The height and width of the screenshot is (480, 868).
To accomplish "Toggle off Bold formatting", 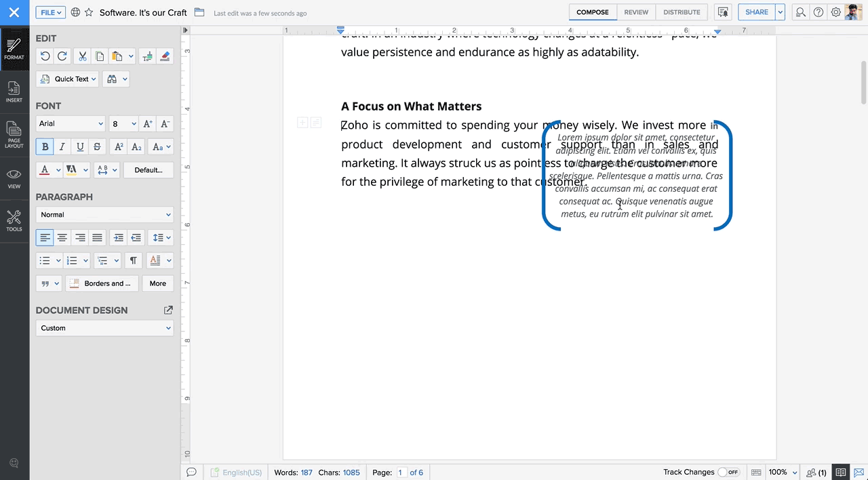I will (45, 146).
